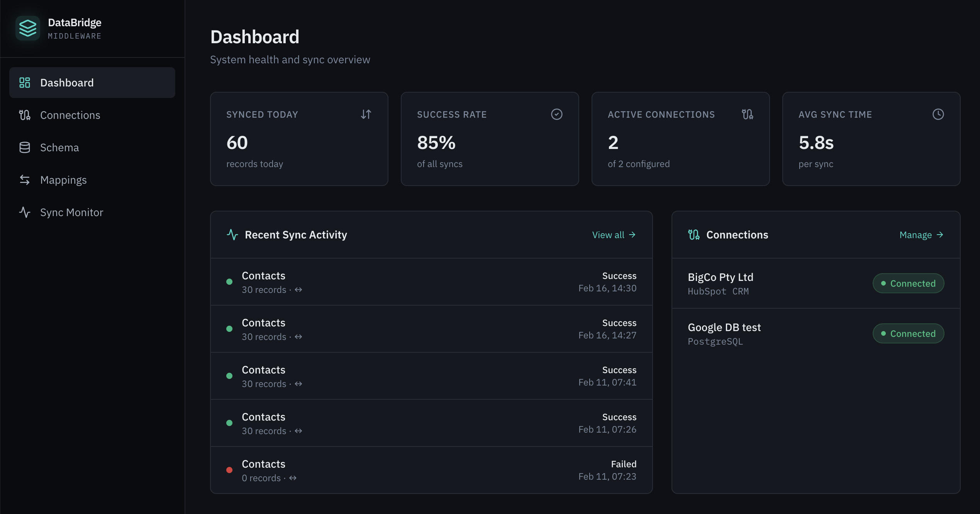Open View all sync activity

(614, 235)
